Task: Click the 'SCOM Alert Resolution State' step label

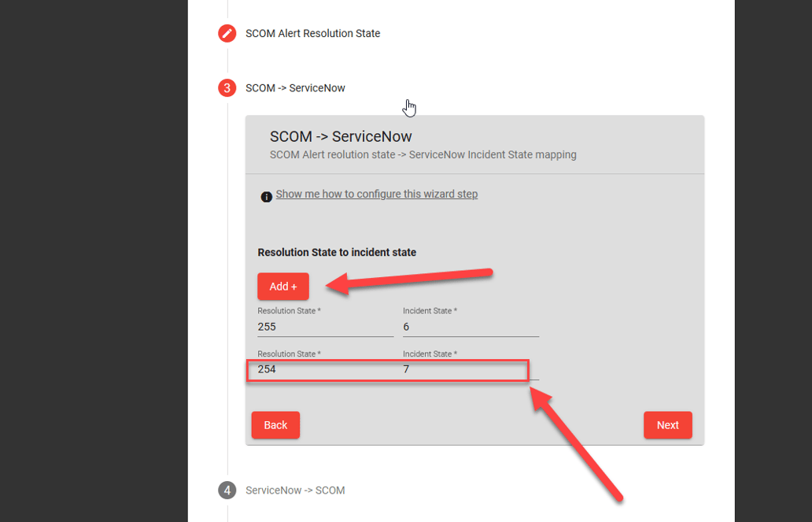Action: pyautogui.click(x=312, y=33)
